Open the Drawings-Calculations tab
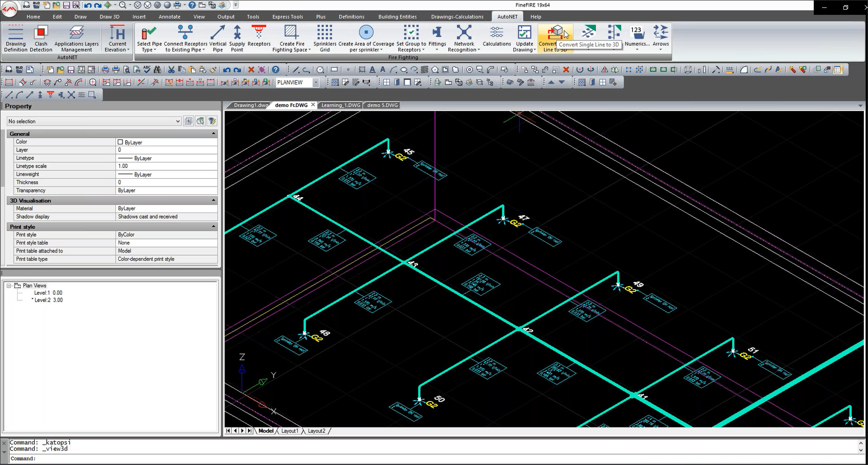The image size is (868, 465). tap(457, 17)
